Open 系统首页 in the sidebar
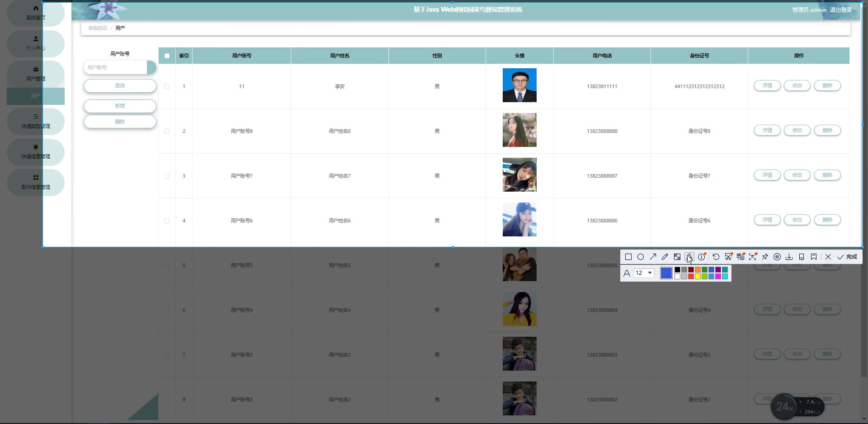The height and width of the screenshot is (424, 868). (x=36, y=13)
